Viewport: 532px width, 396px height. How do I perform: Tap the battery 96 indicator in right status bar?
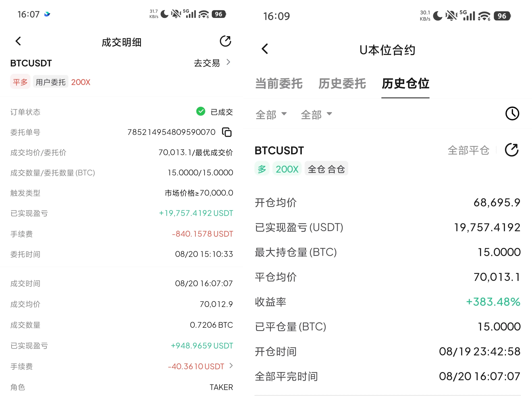click(x=502, y=16)
